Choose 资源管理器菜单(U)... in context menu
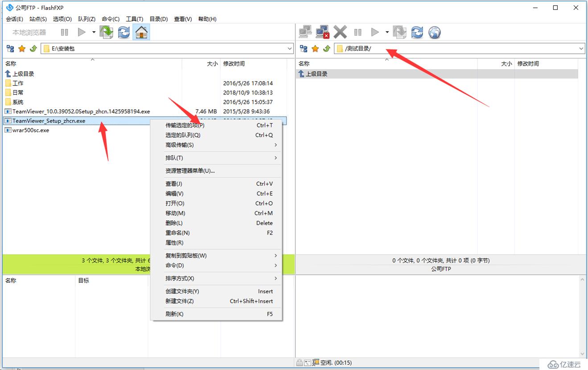The height and width of the screenshot is (370, 588). (x=216, y=171)
